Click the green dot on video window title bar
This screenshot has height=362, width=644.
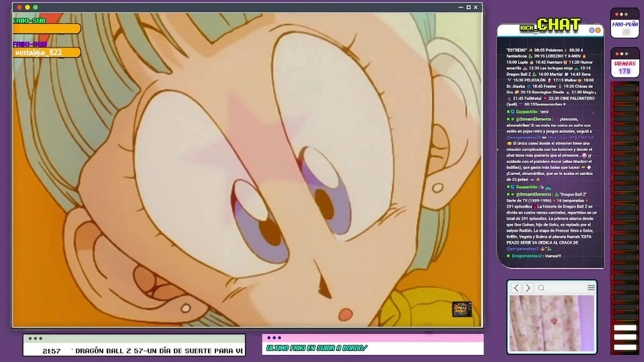point(36,7)
